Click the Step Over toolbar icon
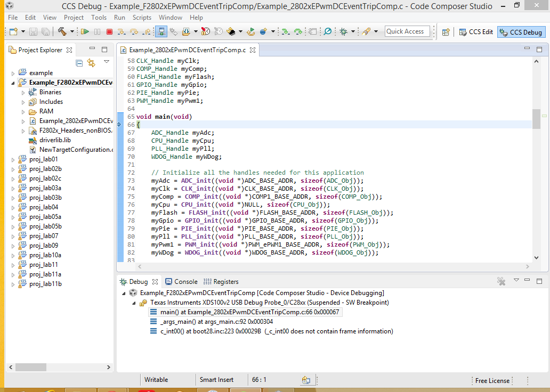The width and height of the screenshot is (550, 392). [x=134, y=32]
